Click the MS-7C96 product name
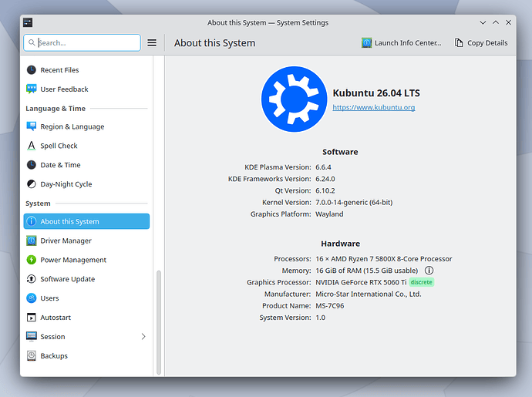Viewport: 532px width, 397px height. (330, 306)
